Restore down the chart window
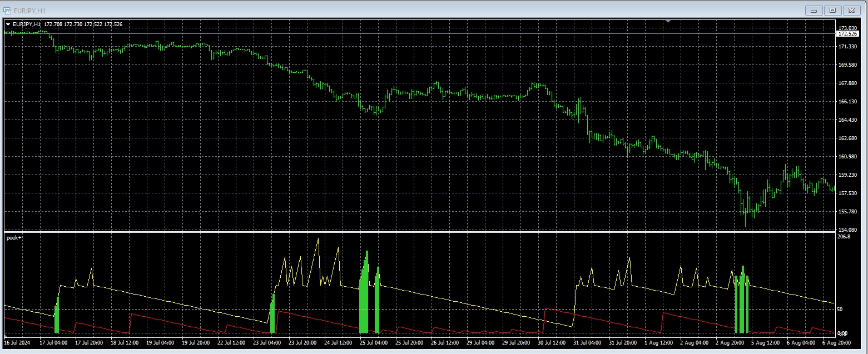 pos(832,11)
